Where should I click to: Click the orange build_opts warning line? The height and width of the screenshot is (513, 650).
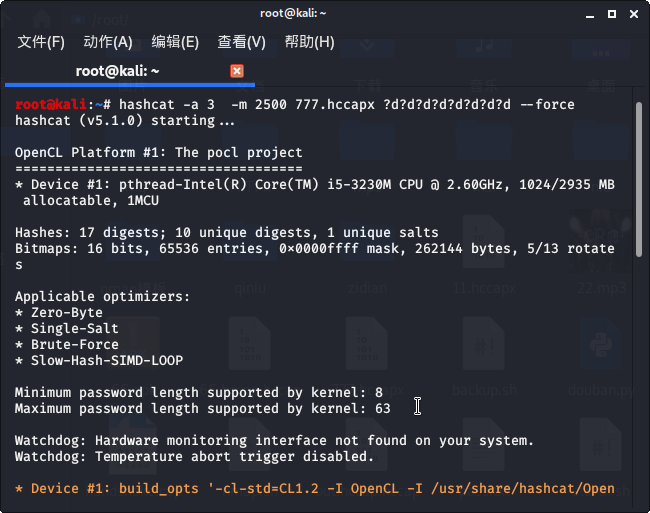315,489
